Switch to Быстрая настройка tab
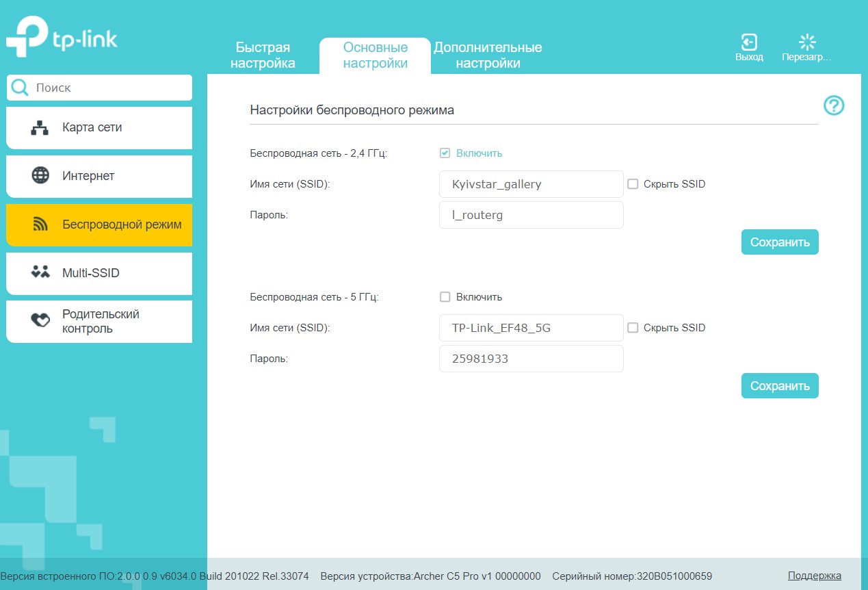This screenshot has width=868, height=590. (x=263, y=55)
